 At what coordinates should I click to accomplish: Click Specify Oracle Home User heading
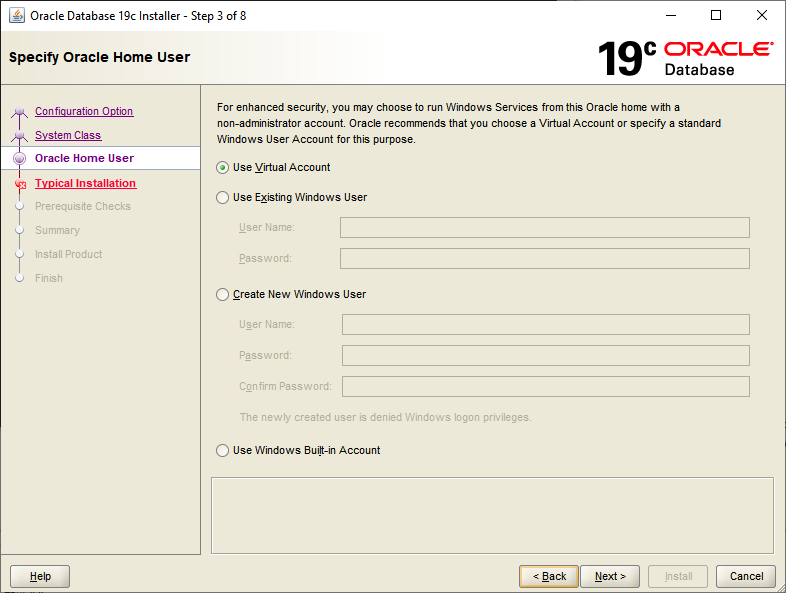pos(99,57)
